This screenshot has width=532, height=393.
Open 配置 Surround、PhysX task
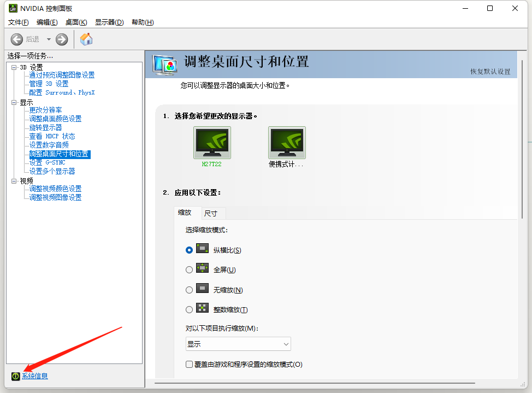click(x=62, y=92)
